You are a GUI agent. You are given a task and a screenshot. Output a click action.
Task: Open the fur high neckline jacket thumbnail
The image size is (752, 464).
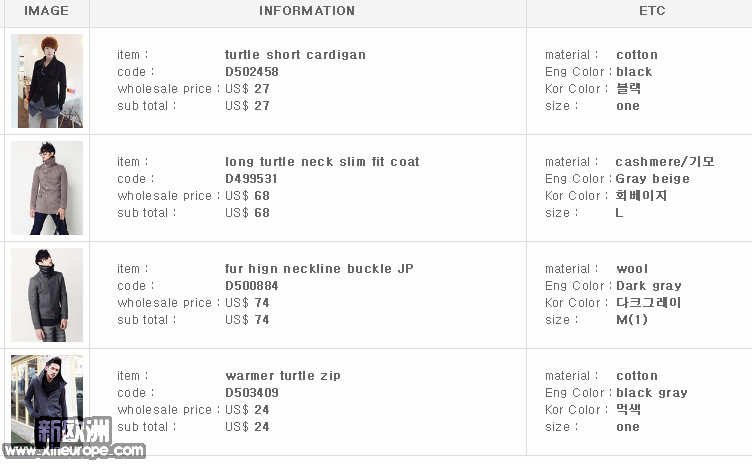47,295
